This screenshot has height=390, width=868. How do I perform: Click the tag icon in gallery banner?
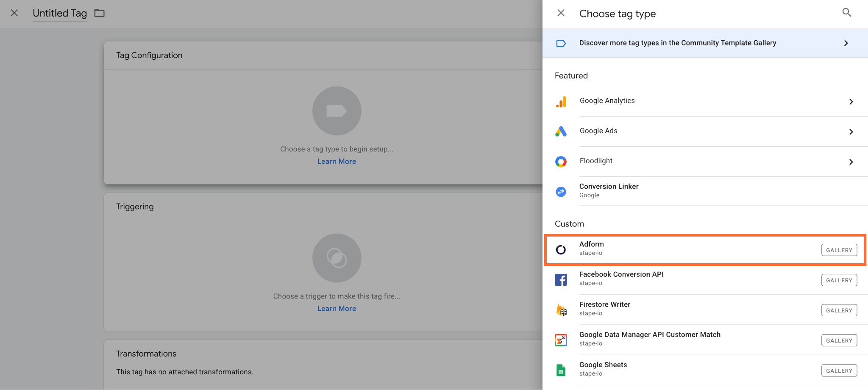click(561, 43)
